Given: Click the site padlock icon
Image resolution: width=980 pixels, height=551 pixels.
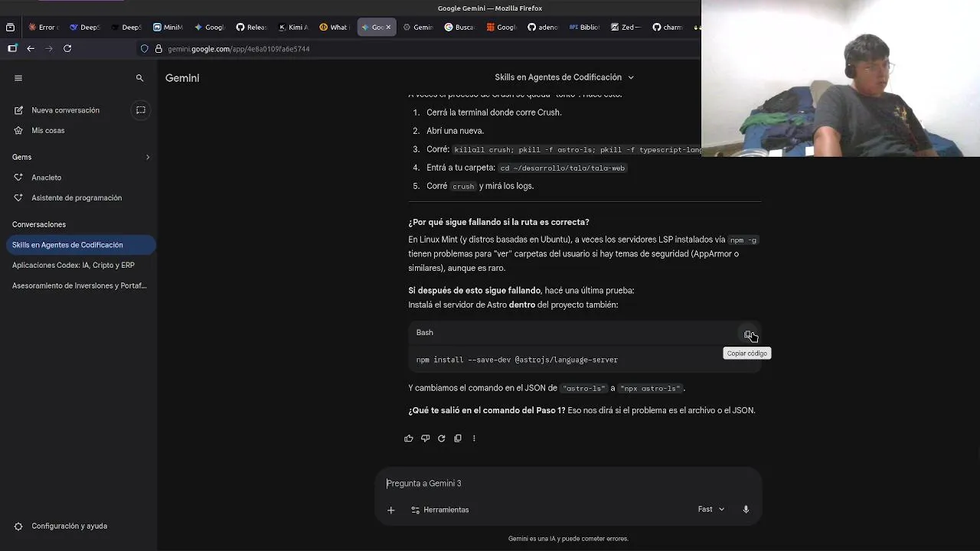Looking at the screenshot, I should click(159, 49).
